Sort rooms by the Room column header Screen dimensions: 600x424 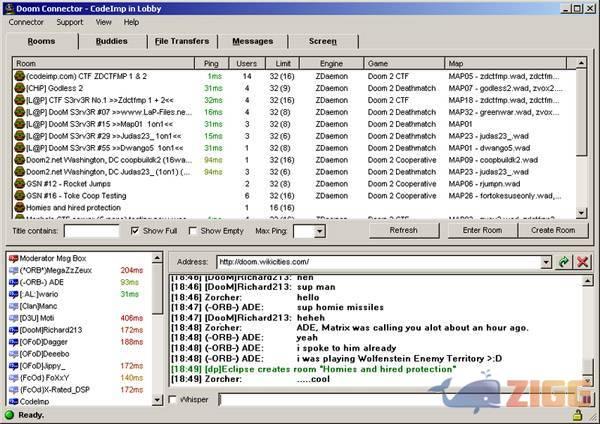click(104, 64)
